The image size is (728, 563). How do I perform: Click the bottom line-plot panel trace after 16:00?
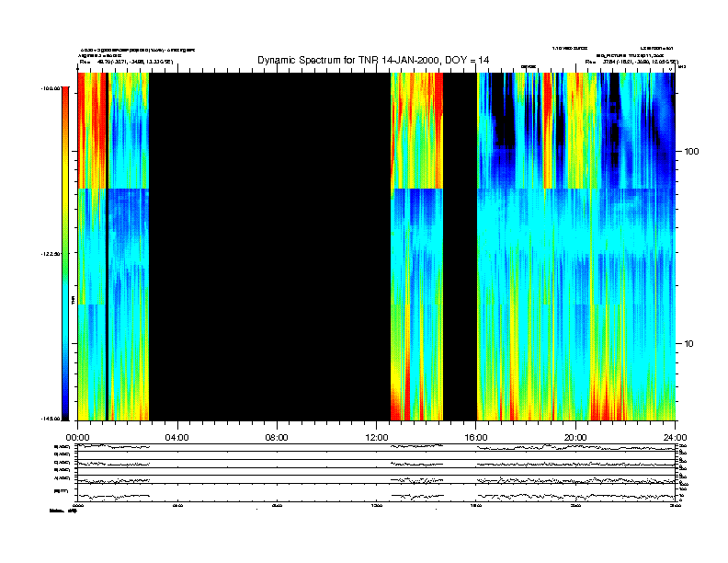575,496
